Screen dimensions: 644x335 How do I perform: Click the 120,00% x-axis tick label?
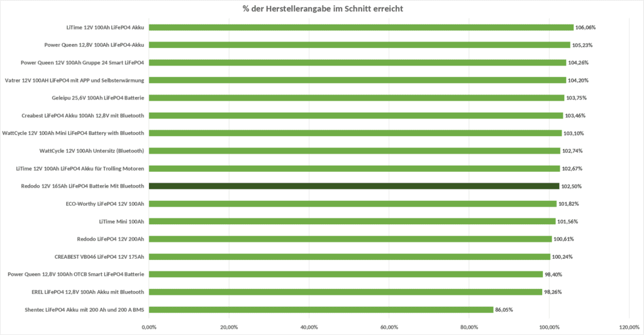629,327
